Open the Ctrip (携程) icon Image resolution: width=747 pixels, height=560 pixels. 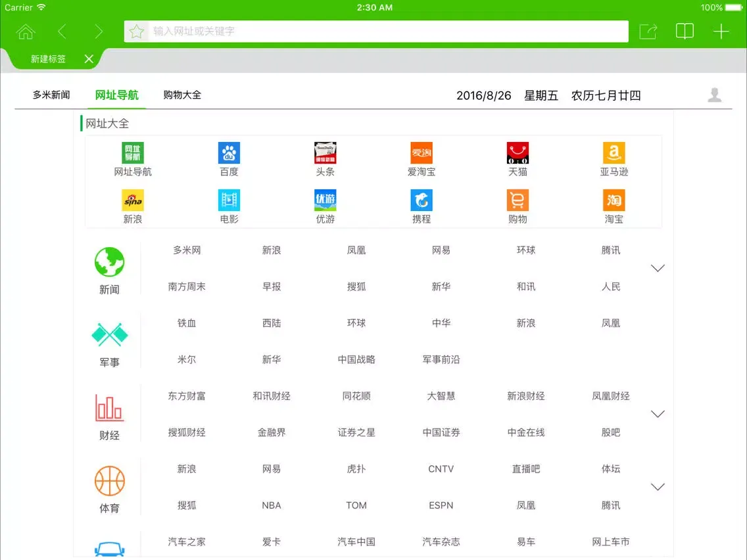tap(422, 200)
